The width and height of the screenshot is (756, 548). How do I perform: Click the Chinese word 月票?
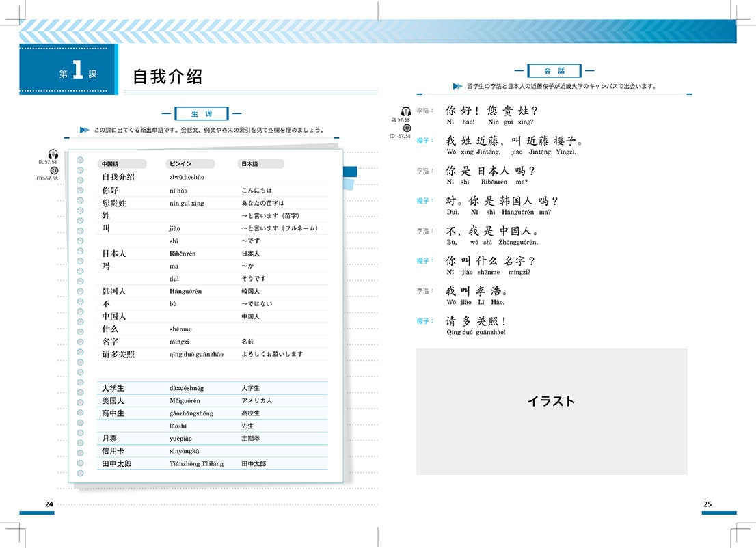tap(109, 438)
